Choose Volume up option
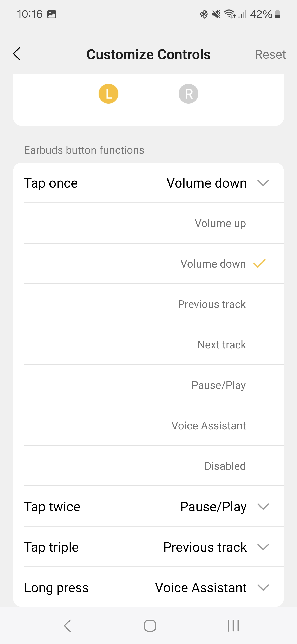 pyautogui.click(x=220, y=223)
